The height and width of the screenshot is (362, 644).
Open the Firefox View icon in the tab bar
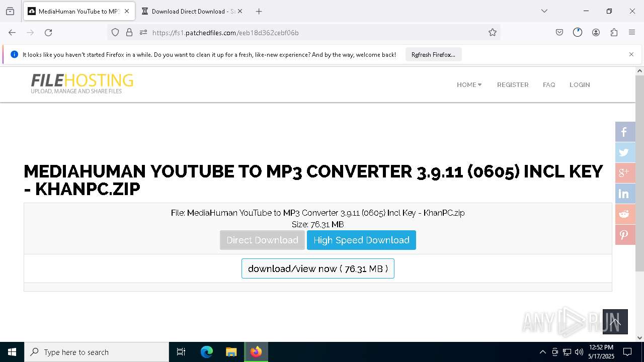pyautogui.click(x=10, y=11)
